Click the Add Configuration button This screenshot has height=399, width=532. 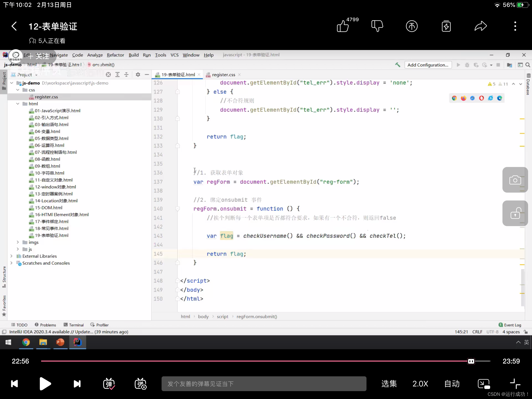coord(428,65)
